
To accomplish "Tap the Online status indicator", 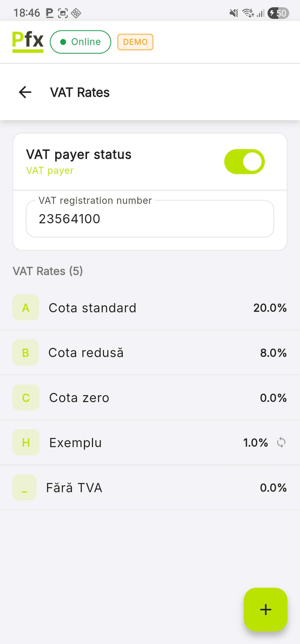I will click(x=81, y=42).
